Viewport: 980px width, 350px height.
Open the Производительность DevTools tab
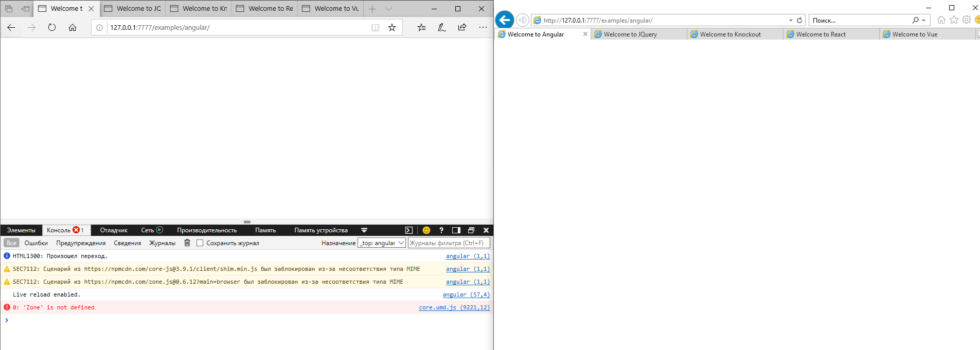point(207,230)
